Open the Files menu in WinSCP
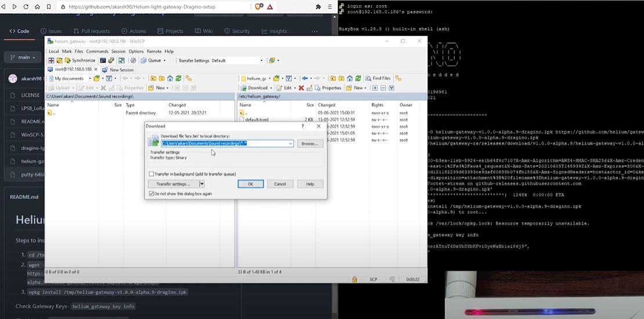The height and width of the screenshot is (319, 644). [79, 51]
